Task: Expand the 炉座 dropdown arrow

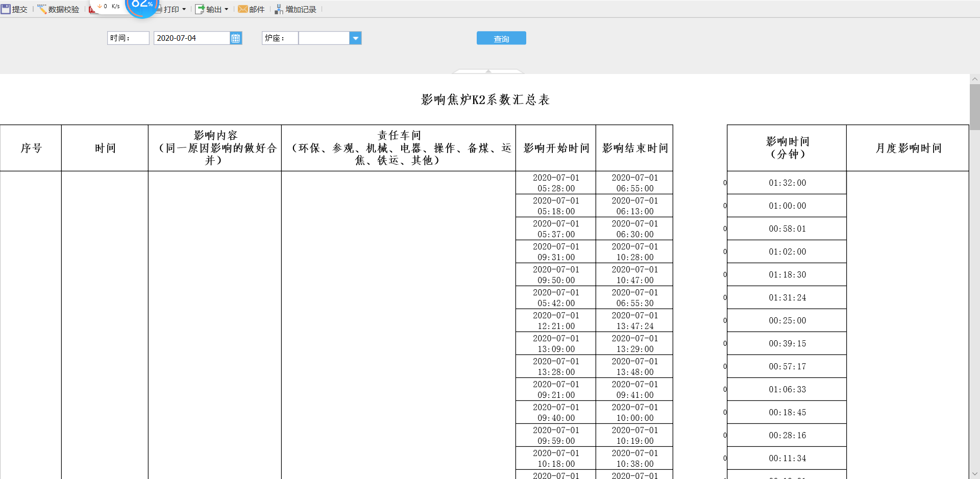Action: (x=355, y=38)
